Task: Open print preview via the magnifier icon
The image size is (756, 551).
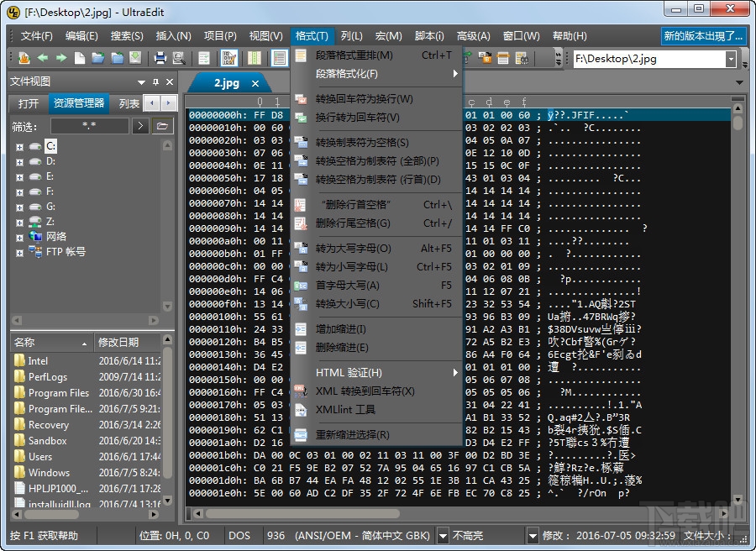Action: 178,57
